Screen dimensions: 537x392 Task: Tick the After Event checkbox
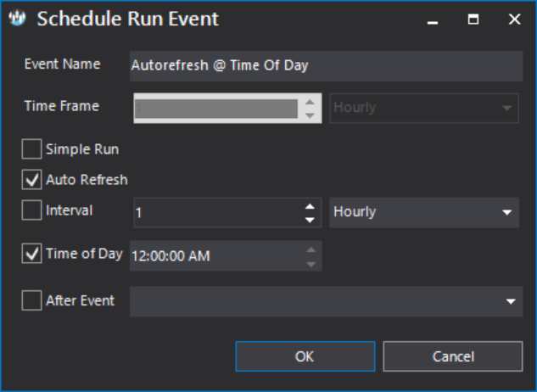pos(31,300)
